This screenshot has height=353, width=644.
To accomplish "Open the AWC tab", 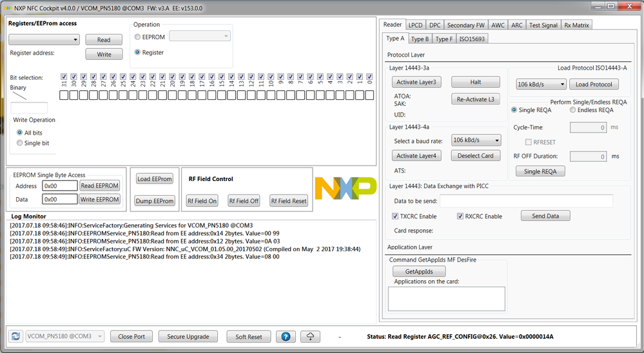I will point(498,25).
